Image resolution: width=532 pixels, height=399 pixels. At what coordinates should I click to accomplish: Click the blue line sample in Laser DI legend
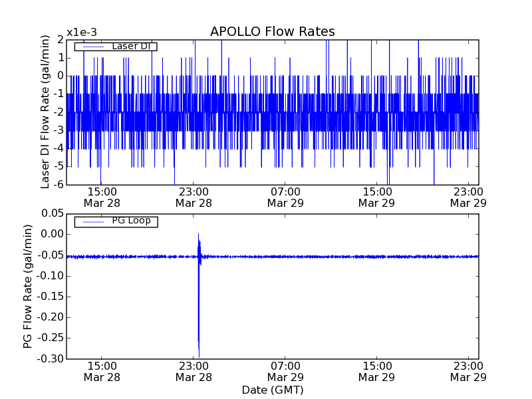click(x=92, y=47)
